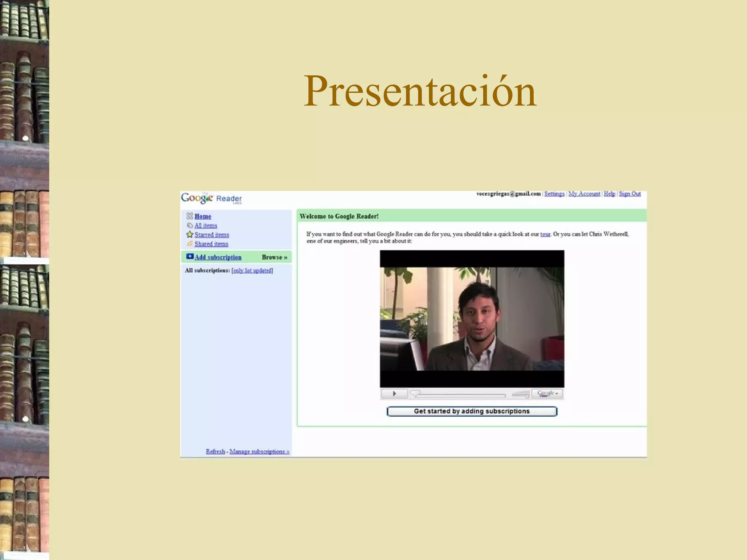The height and width of the screenshot is (560, 747).
Task: Open All items link
Action: click(x=206, y=225)
